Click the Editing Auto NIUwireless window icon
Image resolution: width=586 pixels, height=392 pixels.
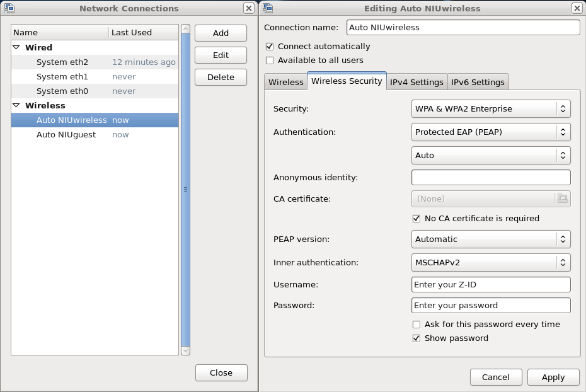[268, 8]
